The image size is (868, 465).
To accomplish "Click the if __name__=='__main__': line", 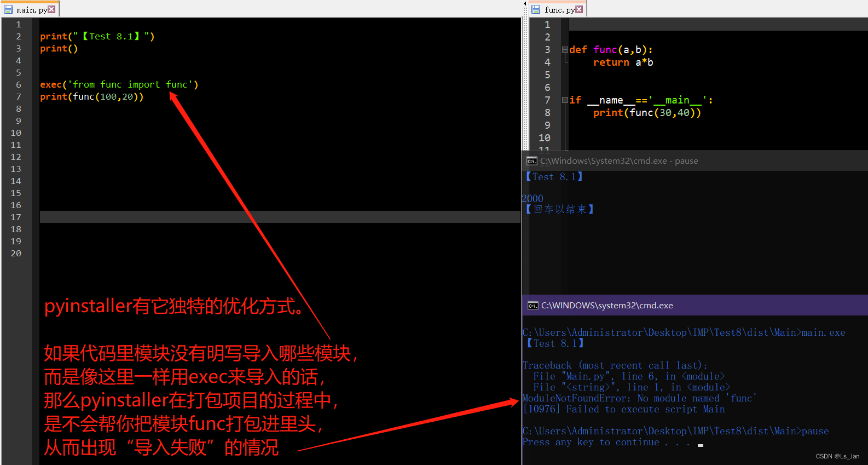I will (641, 100).
